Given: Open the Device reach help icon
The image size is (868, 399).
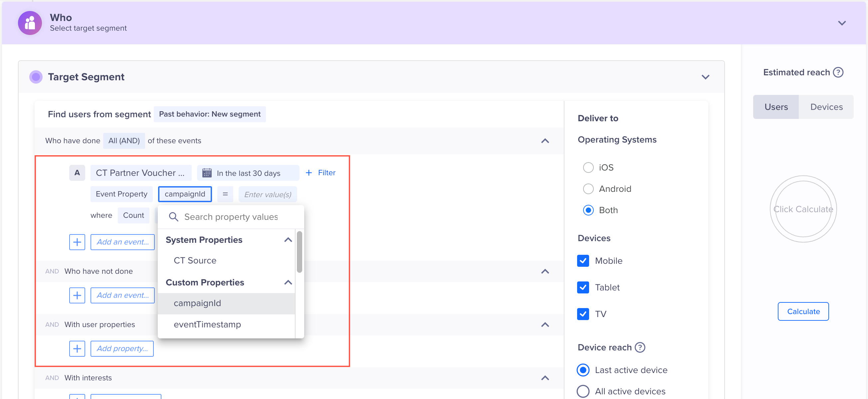Looking at the screenshot, I should (640, 347).
